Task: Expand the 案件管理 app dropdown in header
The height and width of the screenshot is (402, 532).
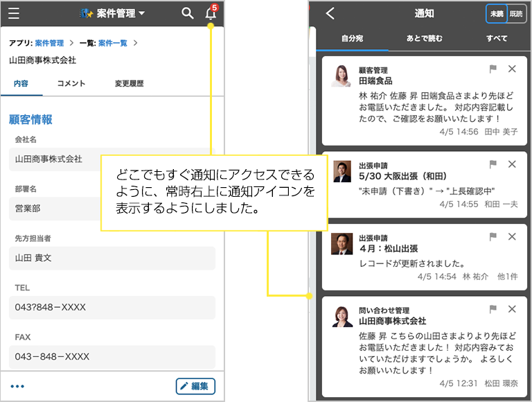Action: coord(142,13)
